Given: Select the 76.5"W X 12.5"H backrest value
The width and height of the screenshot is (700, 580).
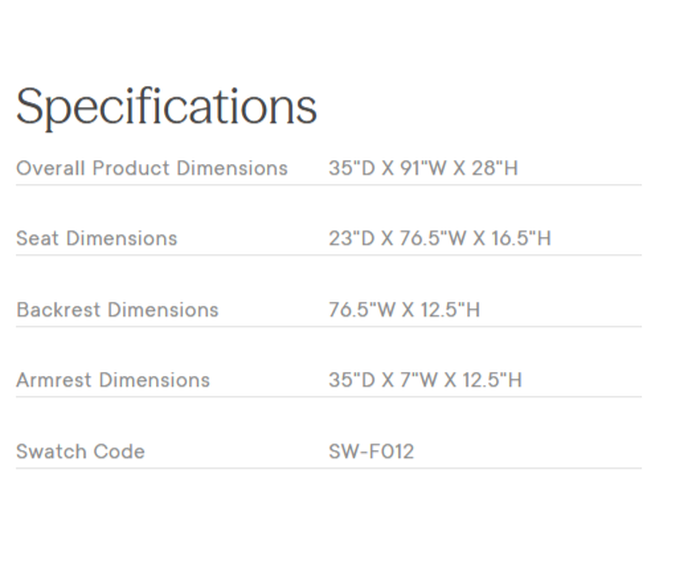Looking at the screenshot, I should [x=404, y=309].
